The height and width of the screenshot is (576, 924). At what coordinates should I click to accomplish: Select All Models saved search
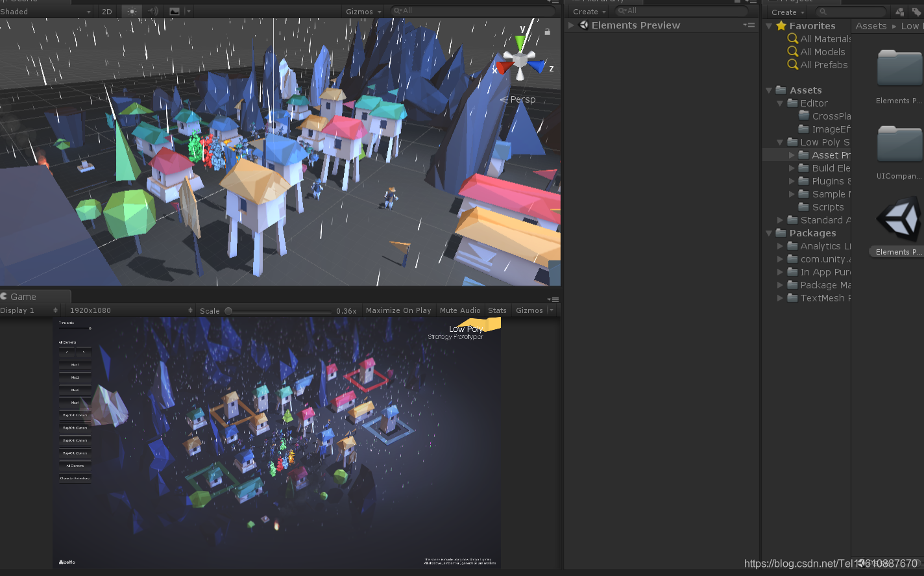816,52
